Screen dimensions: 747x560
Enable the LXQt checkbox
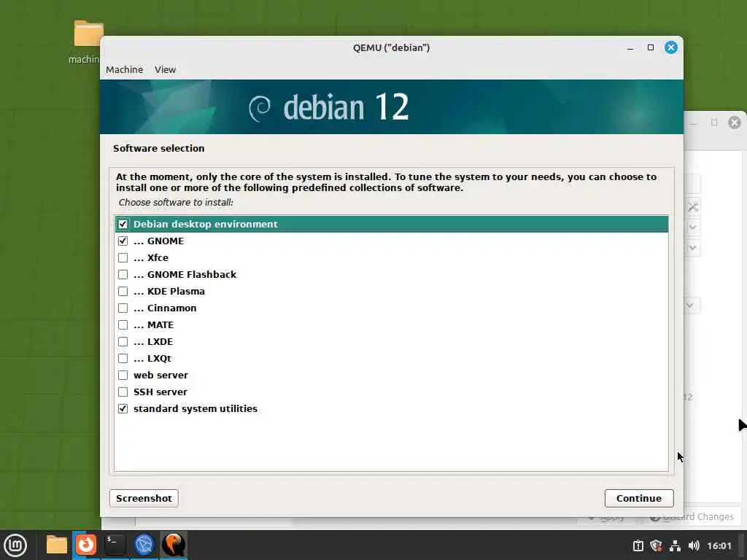tap(123, 358)
